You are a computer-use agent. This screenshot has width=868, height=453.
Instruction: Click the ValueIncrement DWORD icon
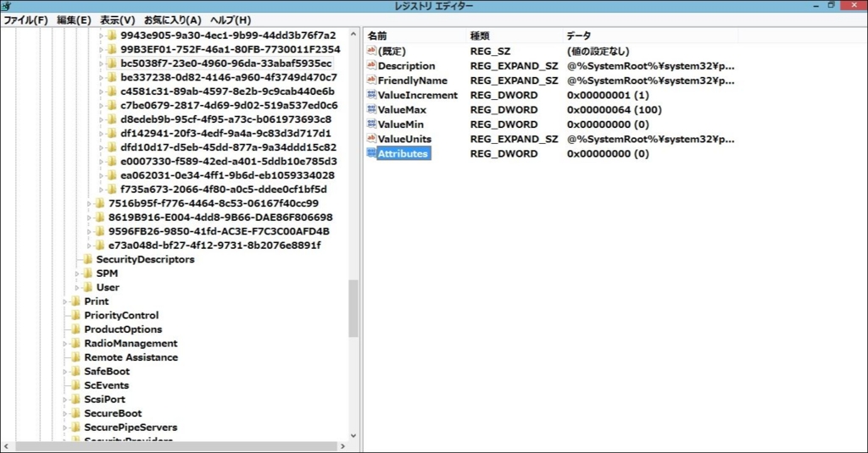click(x=371, y=95)
